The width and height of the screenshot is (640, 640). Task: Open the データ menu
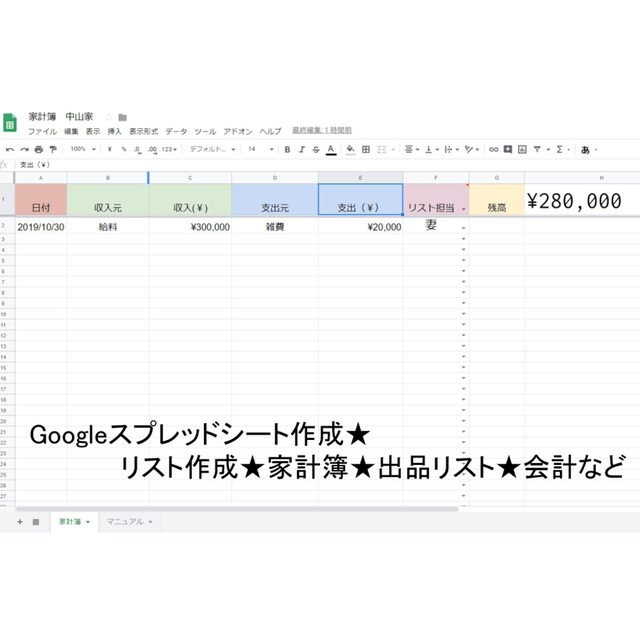tap(176, 131)
